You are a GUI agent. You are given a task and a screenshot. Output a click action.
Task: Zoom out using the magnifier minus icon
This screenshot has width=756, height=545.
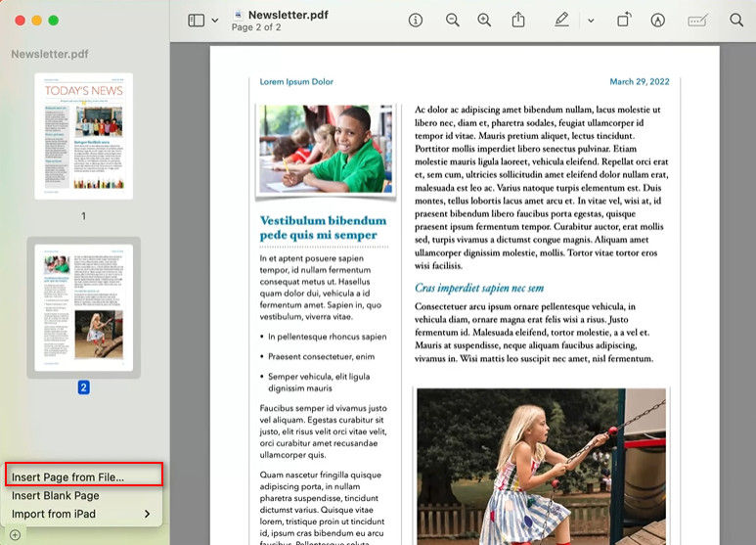tap(452, 20)
